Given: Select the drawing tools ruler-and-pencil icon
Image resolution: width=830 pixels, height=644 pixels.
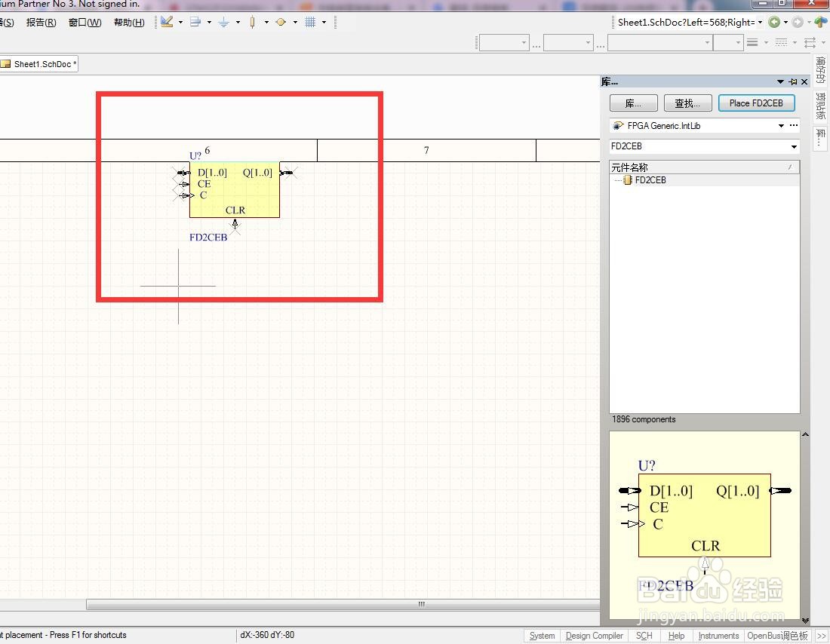Looking at the screenshot, I should click(x=168, y=22).
